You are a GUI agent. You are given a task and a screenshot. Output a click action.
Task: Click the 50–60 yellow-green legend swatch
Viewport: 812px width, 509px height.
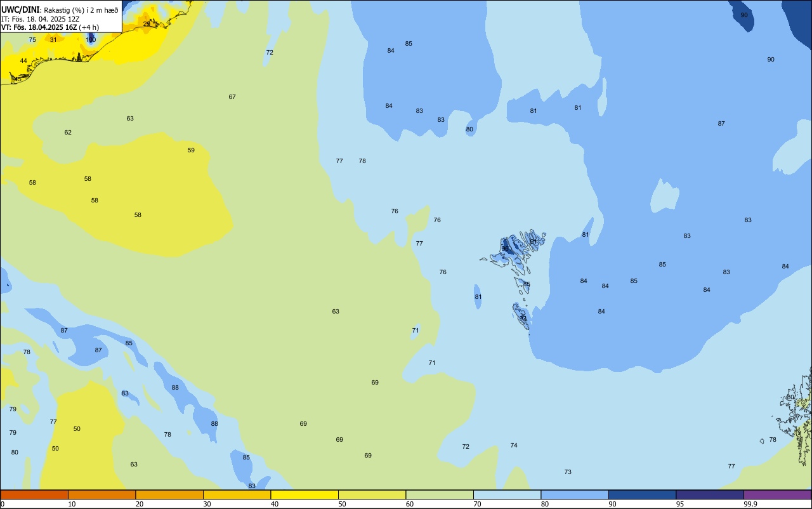click(x=372, y=494)
